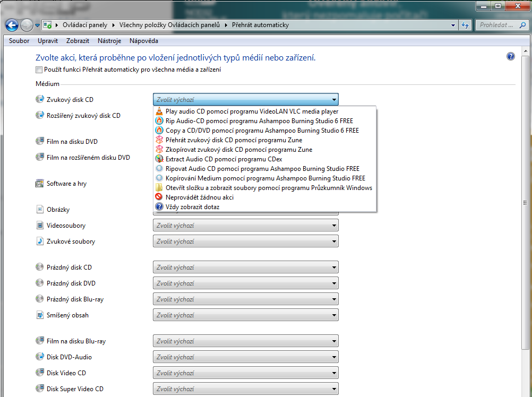The height and width of the screenshot is (397, 532).
Task: Click the Zune icon for Přehrát zvukový disk
Action: (x=159, y=140)
